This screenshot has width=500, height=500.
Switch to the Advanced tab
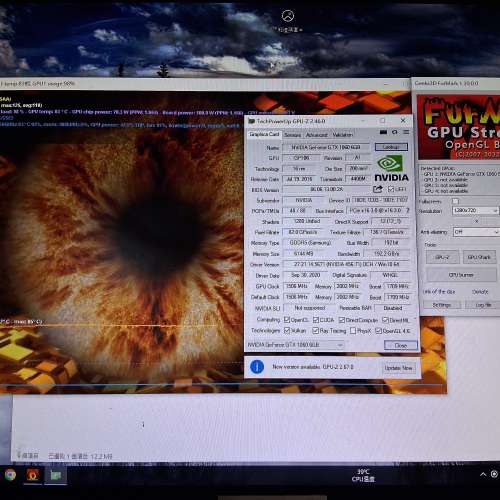click(317, 135)
